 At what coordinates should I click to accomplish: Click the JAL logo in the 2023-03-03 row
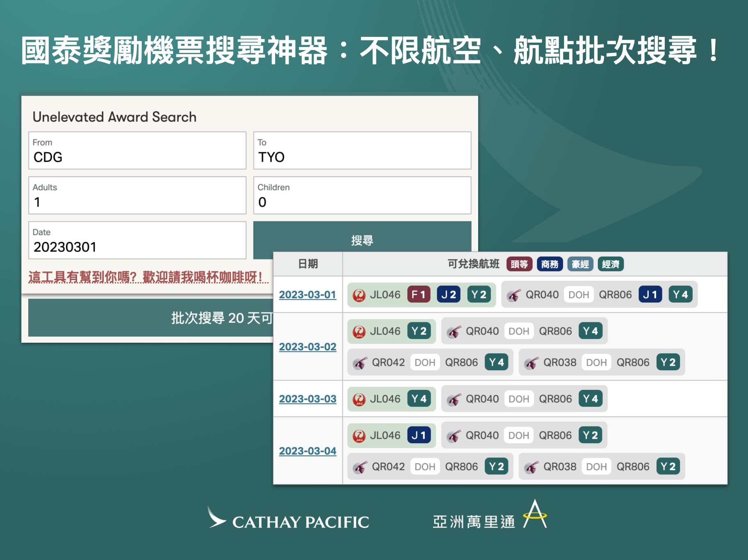click(x=359, y=398)
